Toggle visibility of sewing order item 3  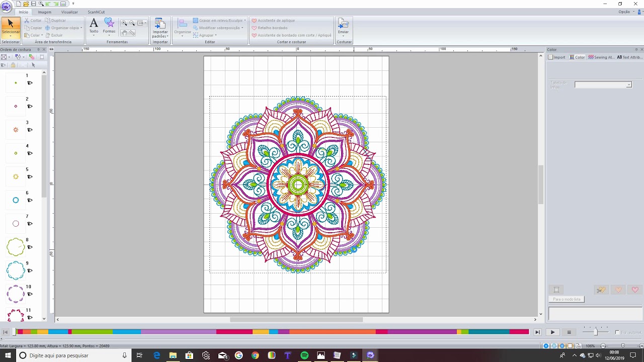click(x=30, y=130)
